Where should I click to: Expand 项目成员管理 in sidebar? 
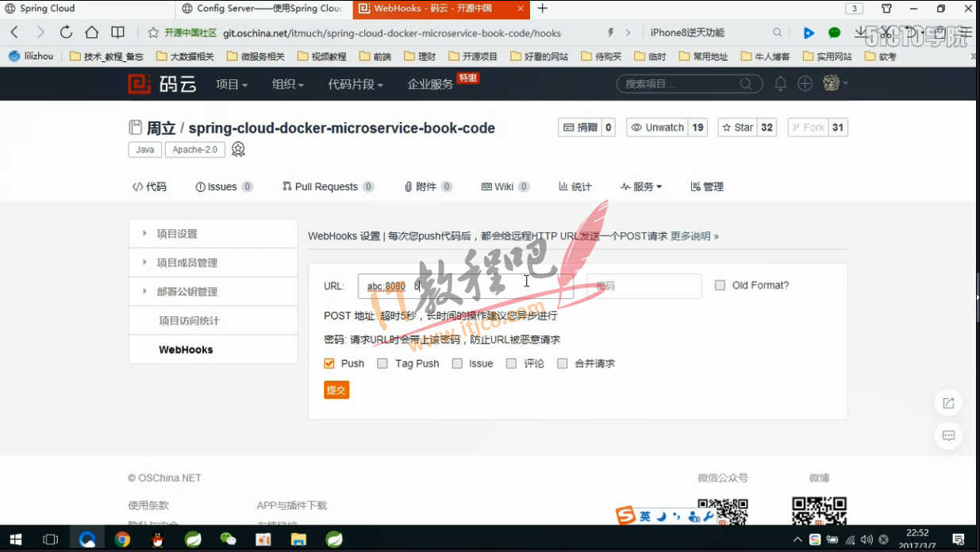(x=213, y=263)
